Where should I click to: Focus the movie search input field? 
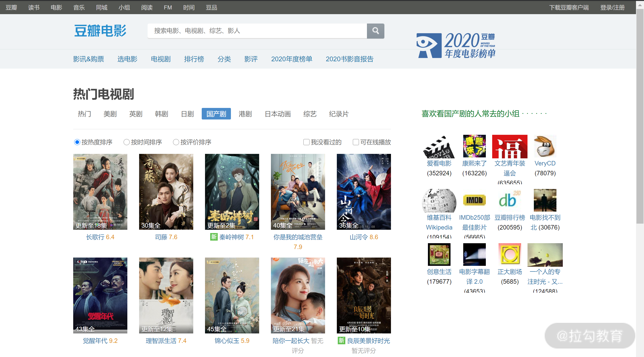[257, 31]
